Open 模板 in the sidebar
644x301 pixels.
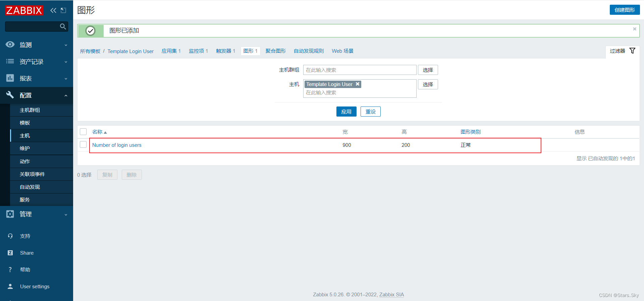point(42,123)
